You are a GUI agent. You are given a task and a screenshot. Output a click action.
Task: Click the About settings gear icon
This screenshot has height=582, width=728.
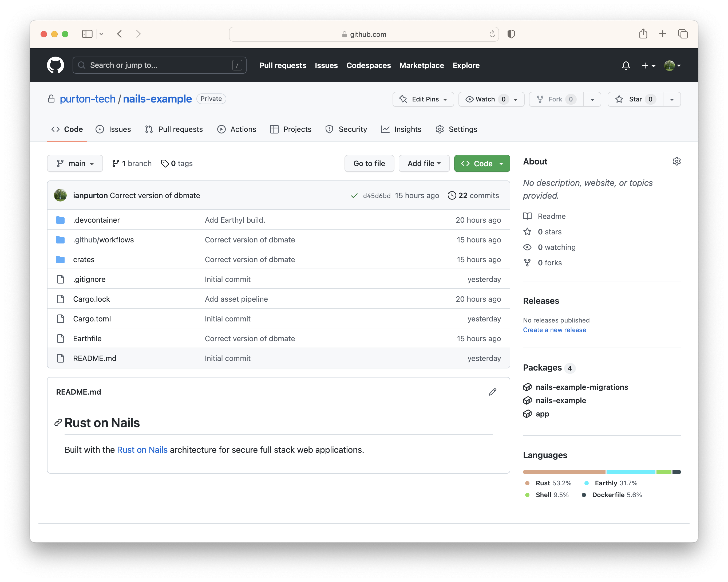[676, 162]
